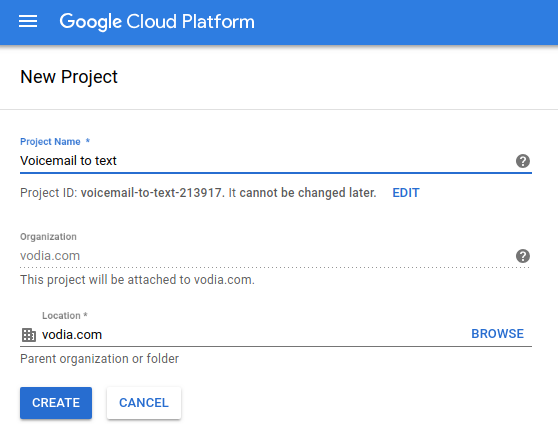
Task: Click 'It cannot be changed later' text
Action: pyautogui.click(x=302, y=193)
